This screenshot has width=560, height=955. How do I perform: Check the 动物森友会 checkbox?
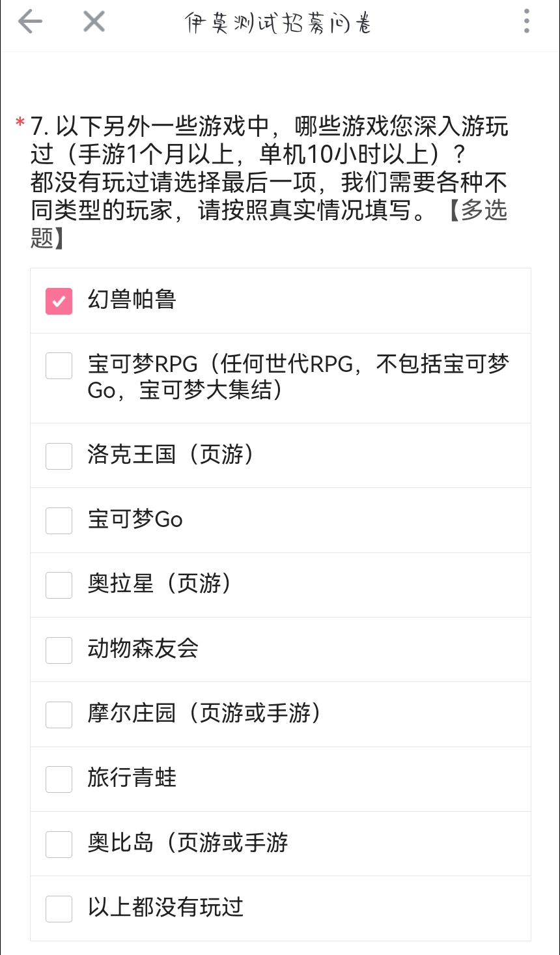click(59, 650)
